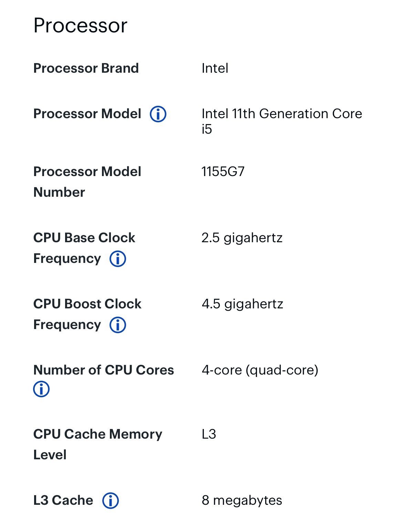Click the Processor Model Number label
The width and height of the screenshot is (403, 532).
click(x=87, y=182)
